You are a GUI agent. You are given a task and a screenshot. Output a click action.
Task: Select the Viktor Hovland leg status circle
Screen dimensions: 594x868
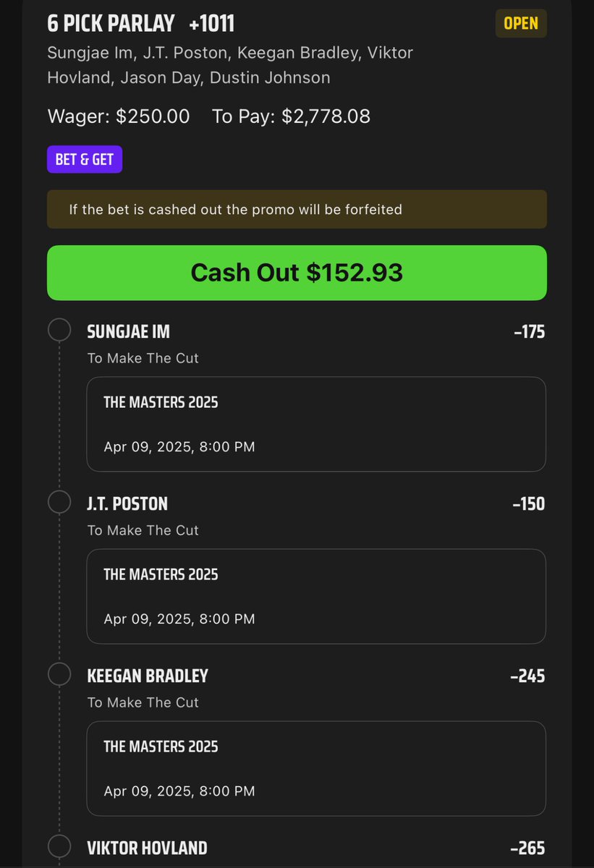point(59,846)
